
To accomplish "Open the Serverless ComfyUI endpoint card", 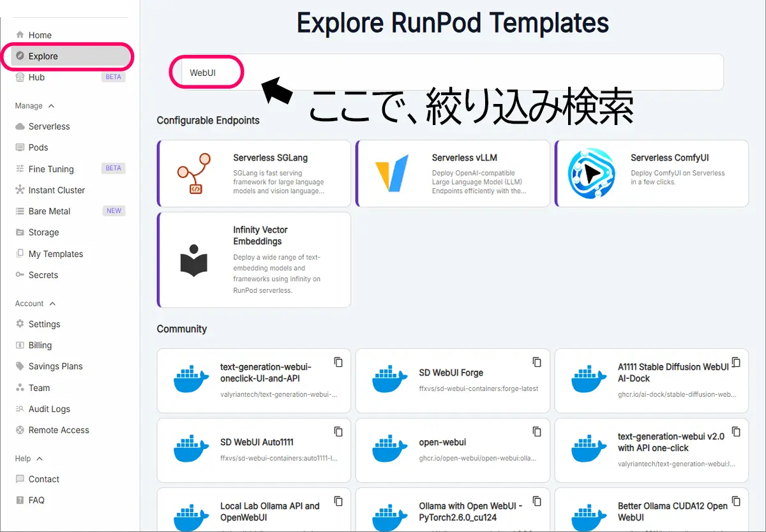I will coord(652,174).
